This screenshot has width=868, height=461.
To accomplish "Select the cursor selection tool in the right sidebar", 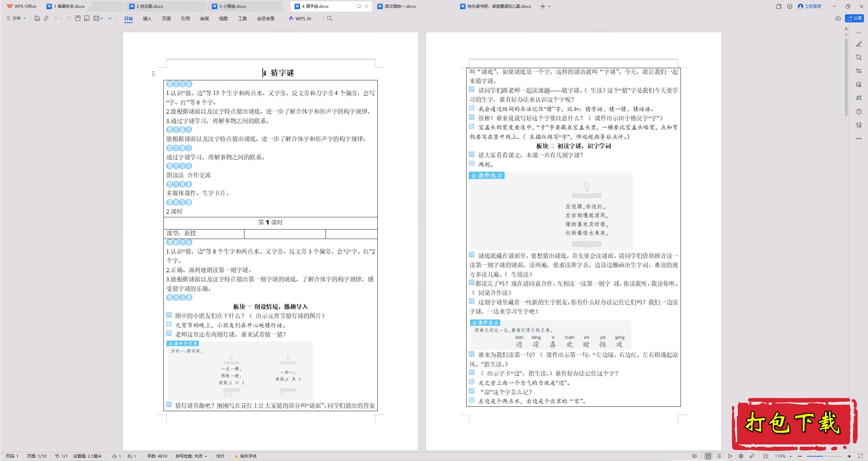I will 859,57.
